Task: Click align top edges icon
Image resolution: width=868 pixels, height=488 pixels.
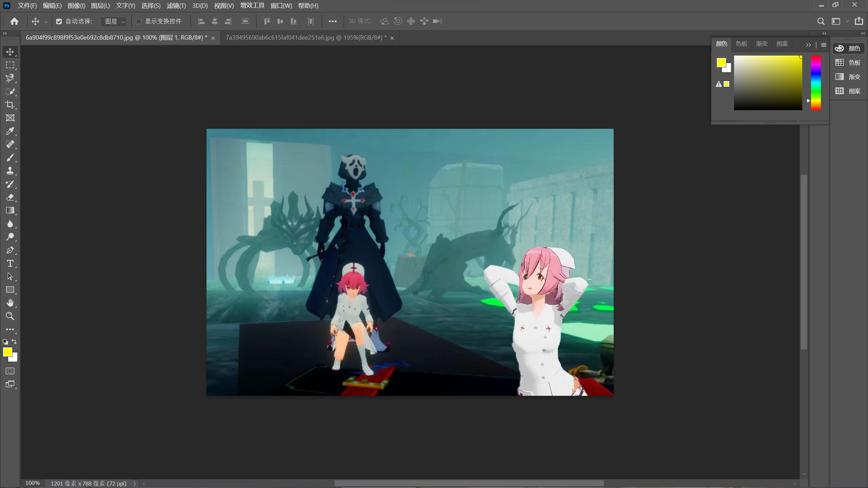Action: pos(267,21)
